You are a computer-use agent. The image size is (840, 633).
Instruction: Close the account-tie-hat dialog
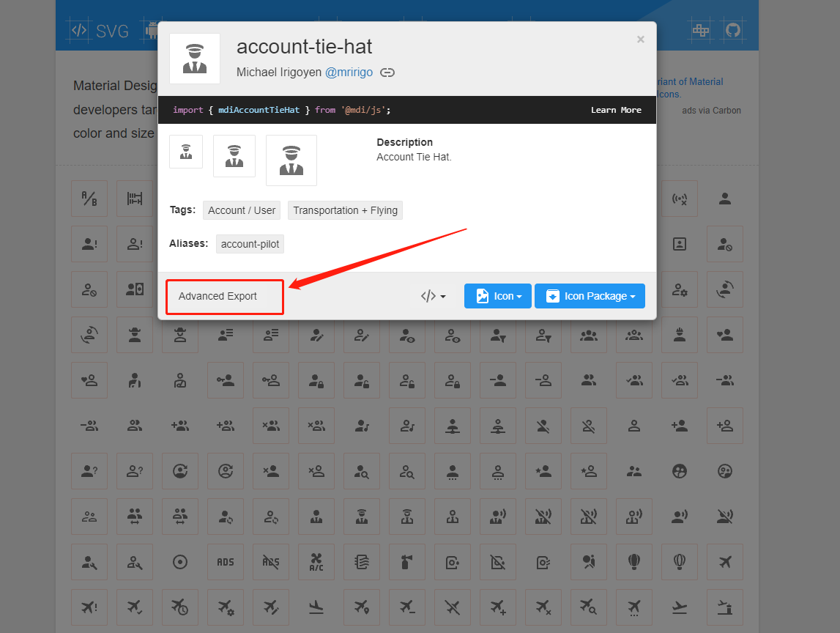(641, 39)
